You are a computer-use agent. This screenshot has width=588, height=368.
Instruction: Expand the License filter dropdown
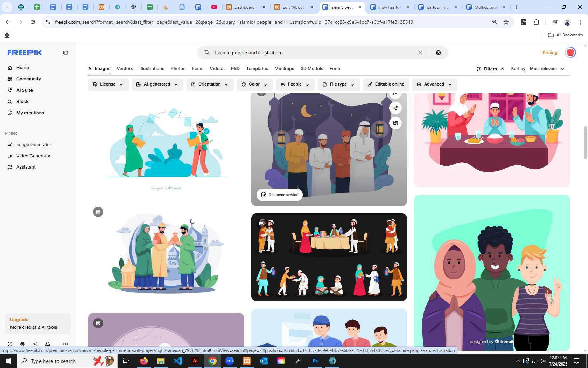coord(108,84)
